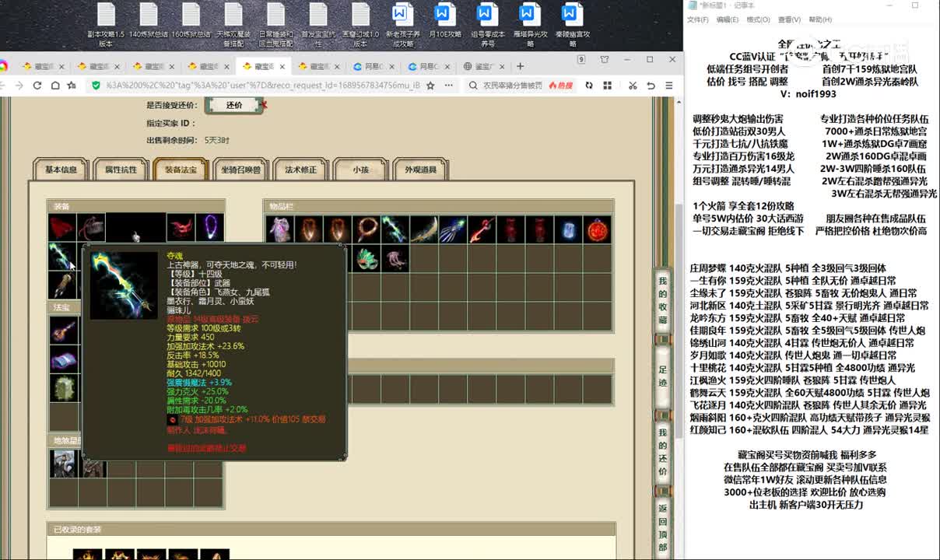Switch to the 外观道具 tab

(x=421, y=170)
